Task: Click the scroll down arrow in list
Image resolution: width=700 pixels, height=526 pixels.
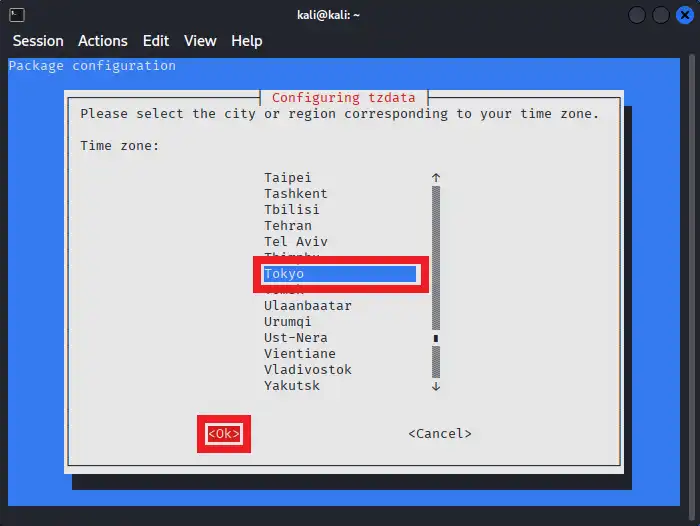Action: 436,385
